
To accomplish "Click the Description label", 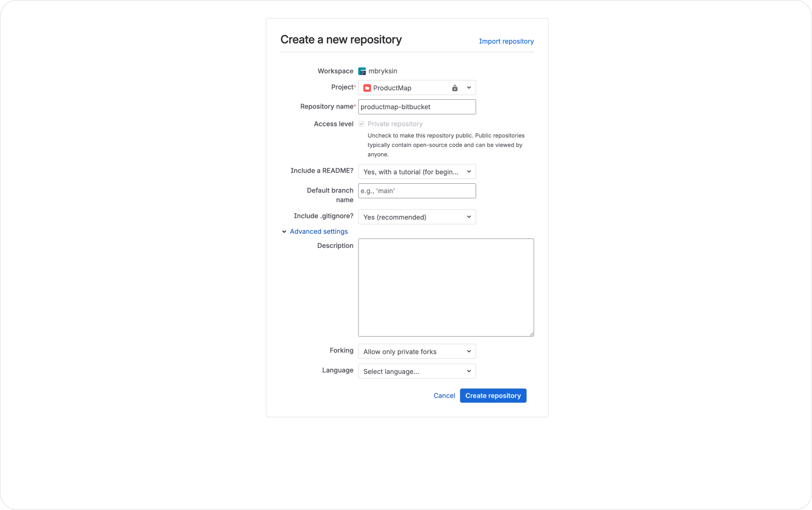I will pyautogui.click(x=335, y=245).
